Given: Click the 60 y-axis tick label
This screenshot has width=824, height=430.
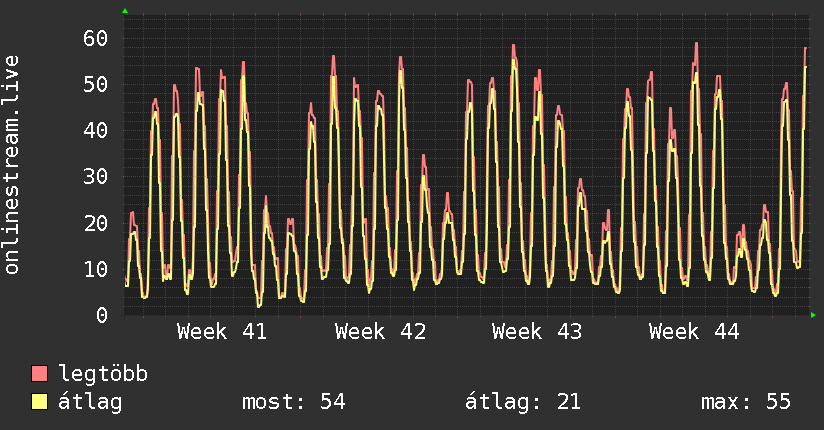Looking at the screenshot, I should click(x=96, y=38).
